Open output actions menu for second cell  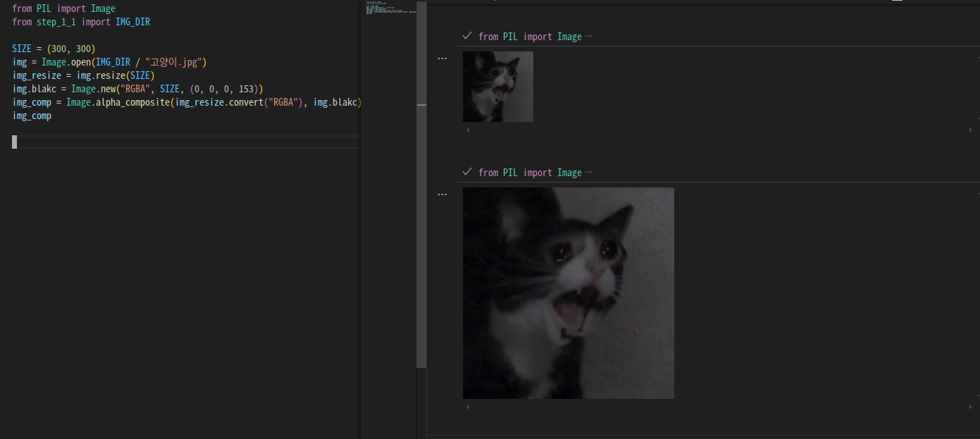coord(442,194)
